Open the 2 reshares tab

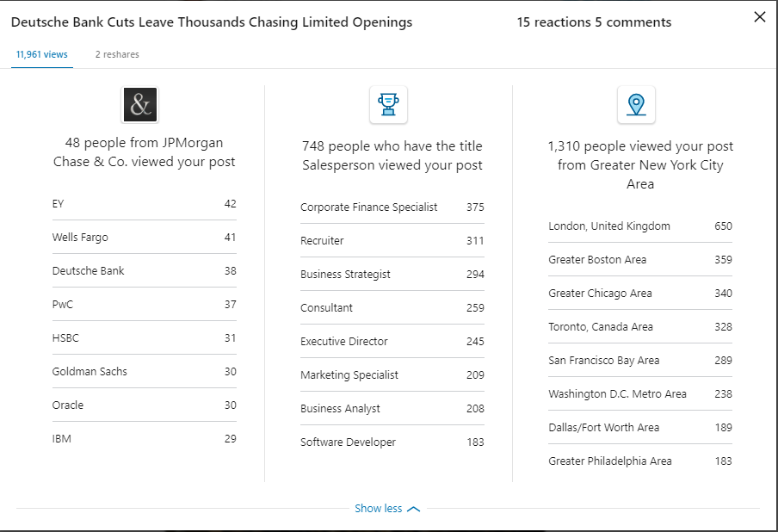coord(117,54)
